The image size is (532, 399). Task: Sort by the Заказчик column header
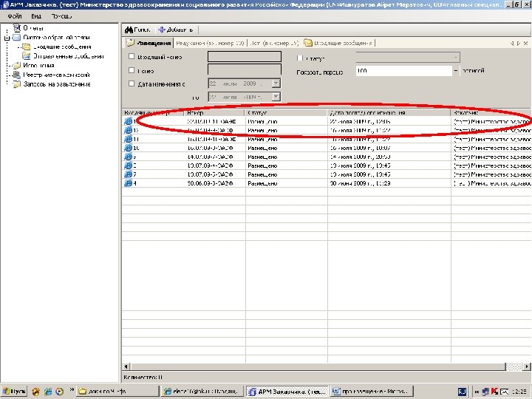point(491,112)
